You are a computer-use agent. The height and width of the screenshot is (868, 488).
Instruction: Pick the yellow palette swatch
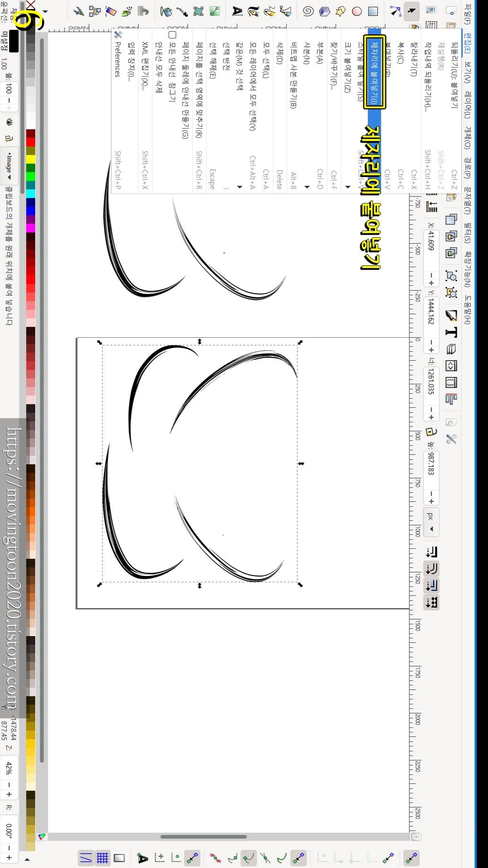point(30,159)
